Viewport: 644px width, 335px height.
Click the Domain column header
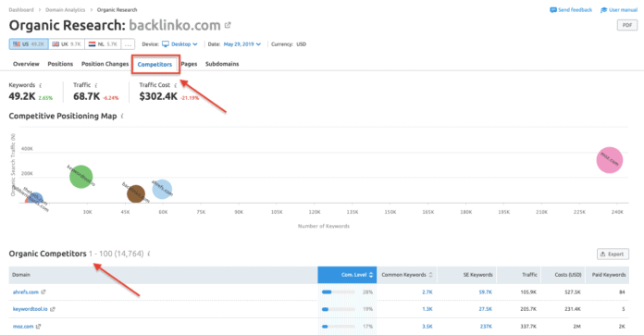[163, 275]
